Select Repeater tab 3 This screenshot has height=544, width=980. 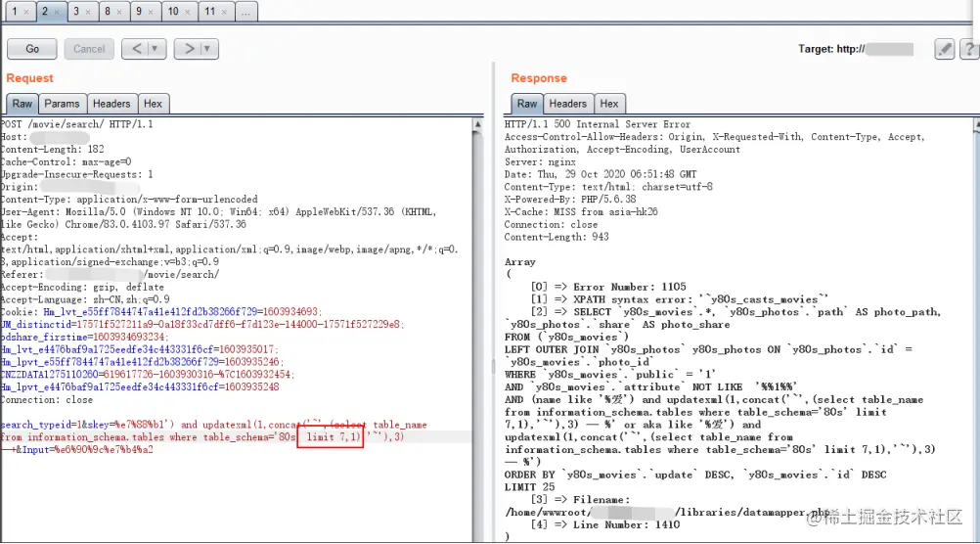pos(76,12)
